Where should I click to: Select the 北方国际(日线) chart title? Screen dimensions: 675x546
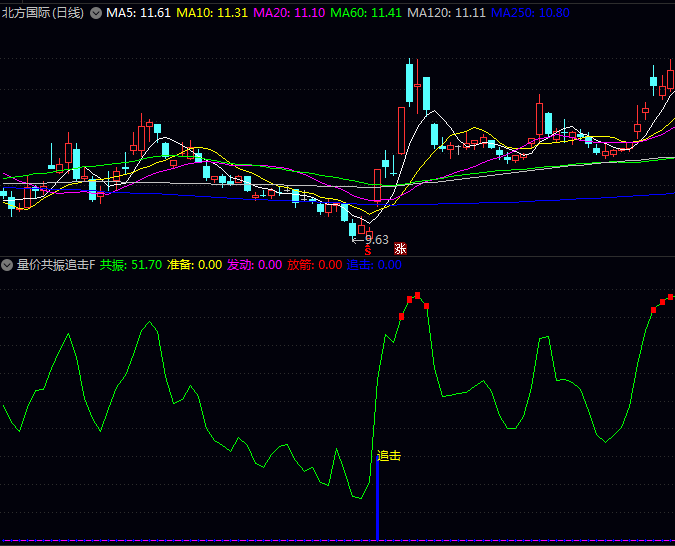point(43,13)
